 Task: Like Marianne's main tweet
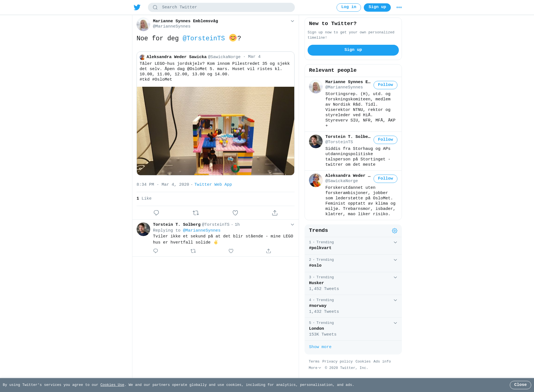pyautogui.click(x=235, y=213)
